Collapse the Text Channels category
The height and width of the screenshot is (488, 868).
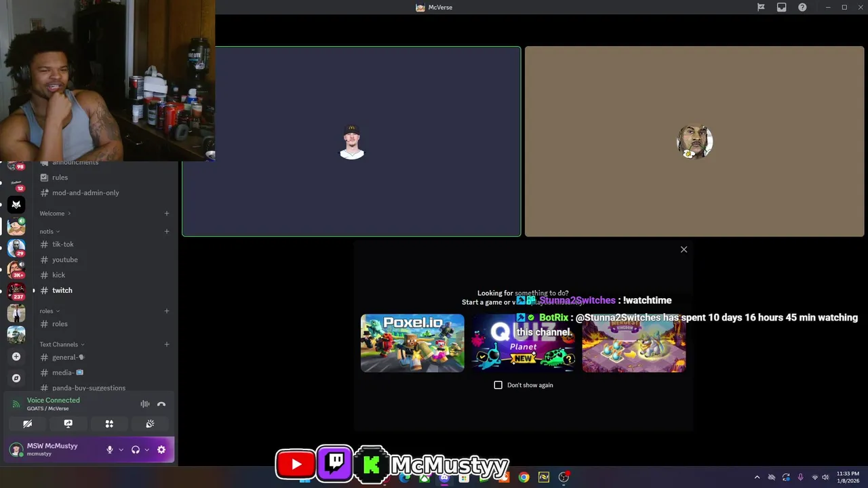(62, 344)
